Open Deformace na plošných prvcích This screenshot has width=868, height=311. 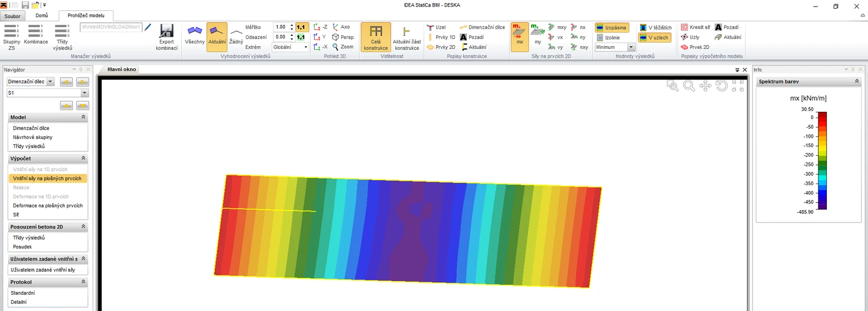[48, 206]
